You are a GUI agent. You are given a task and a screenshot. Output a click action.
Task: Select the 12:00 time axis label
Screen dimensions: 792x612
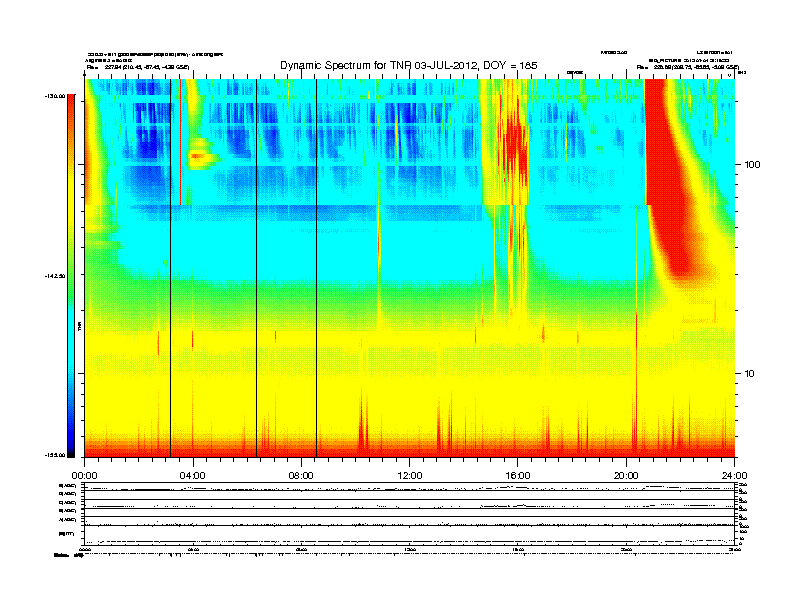pyautogui.click(x=410, y=476)
